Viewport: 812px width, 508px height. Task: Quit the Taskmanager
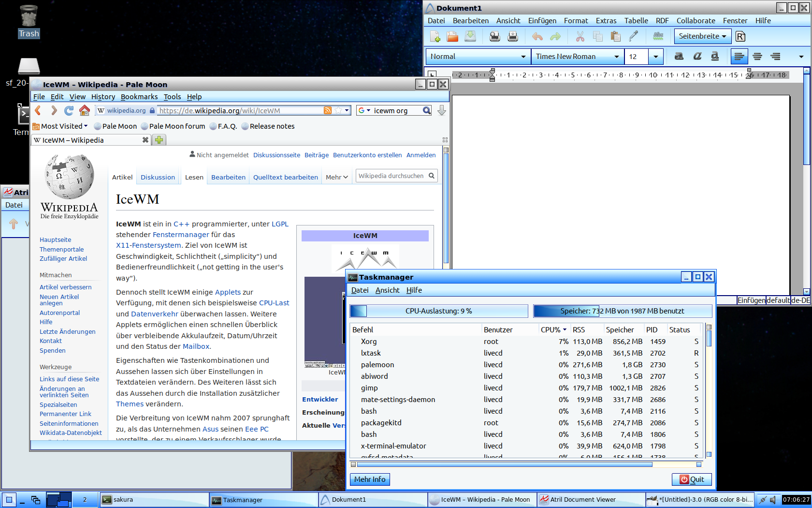click(692, 479)
